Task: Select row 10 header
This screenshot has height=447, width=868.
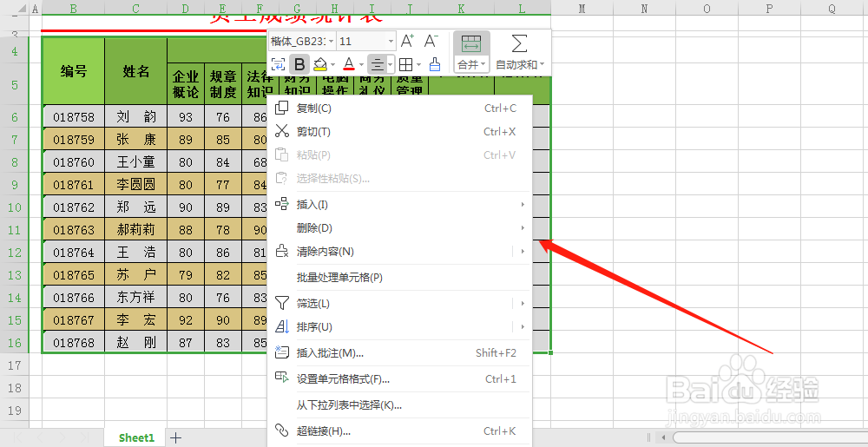Action: (x=15, y=207)
